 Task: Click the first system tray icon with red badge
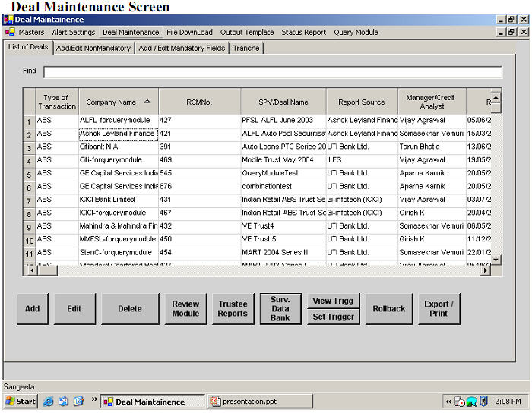[459, 402]
